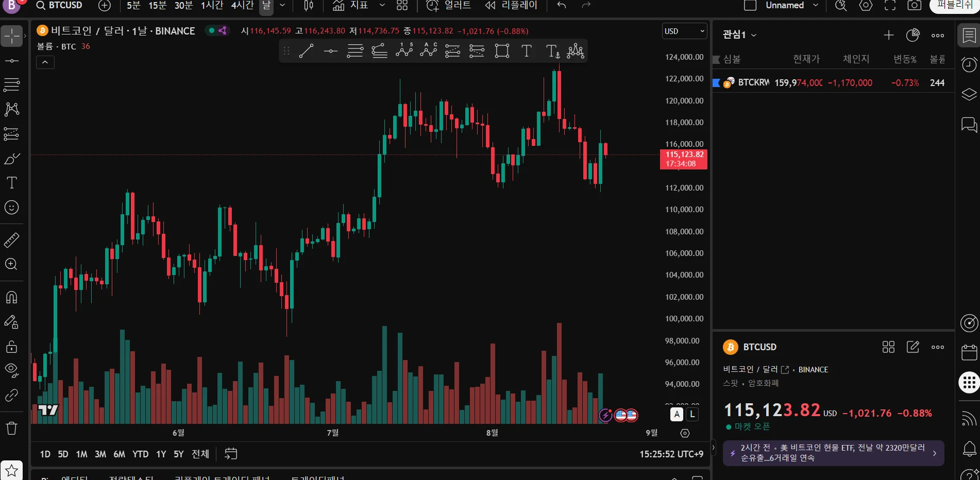980x480 pixels.
Task: Start bar replay with 리플레이
Action: pos(511,6)
